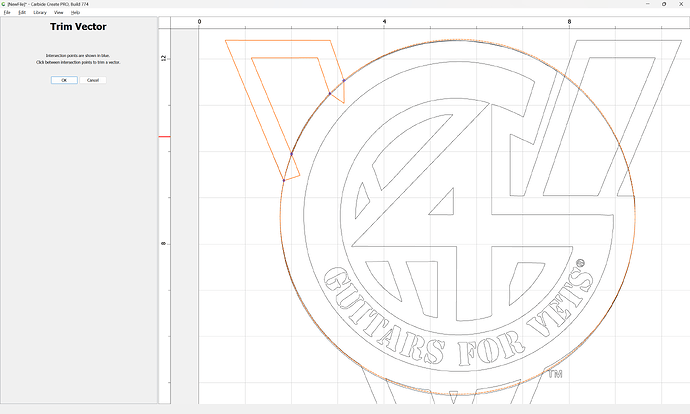Cancel the Trim Vector operation
Image resolution: width=690 pixels, height=414 pixels.
pos(93,80)
